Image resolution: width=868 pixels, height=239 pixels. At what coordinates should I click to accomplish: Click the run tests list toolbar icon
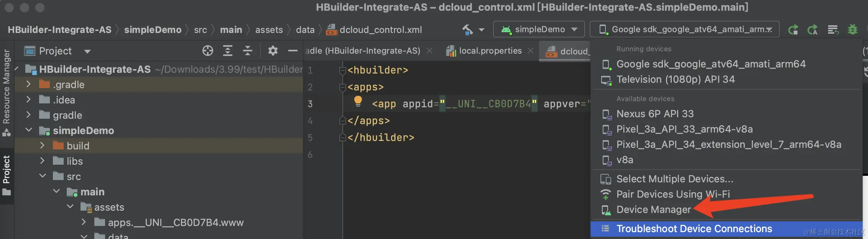[x=833, y=29]
